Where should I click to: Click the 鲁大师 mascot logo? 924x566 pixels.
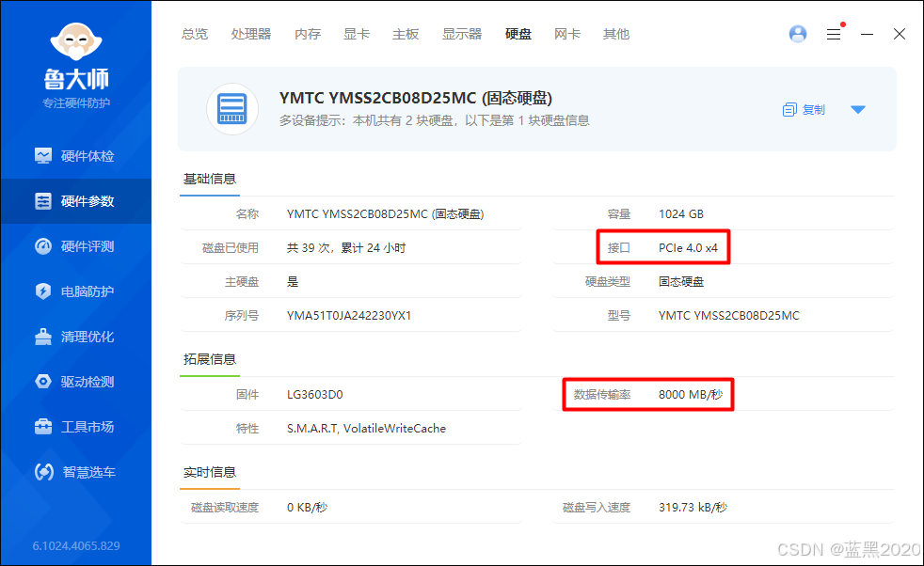click(76, 41)
